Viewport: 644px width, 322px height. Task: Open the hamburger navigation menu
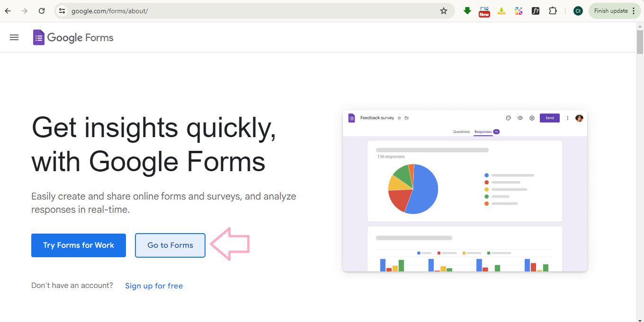pyautogui.click(x=14, y=37)
